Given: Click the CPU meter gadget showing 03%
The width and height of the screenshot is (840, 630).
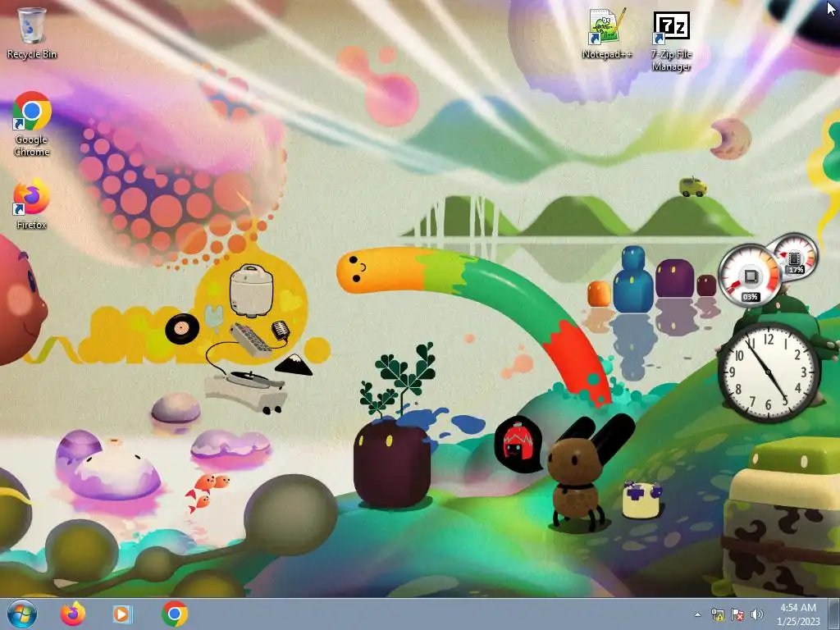Looking at the screenshot, I should click(x=750, y=276).
